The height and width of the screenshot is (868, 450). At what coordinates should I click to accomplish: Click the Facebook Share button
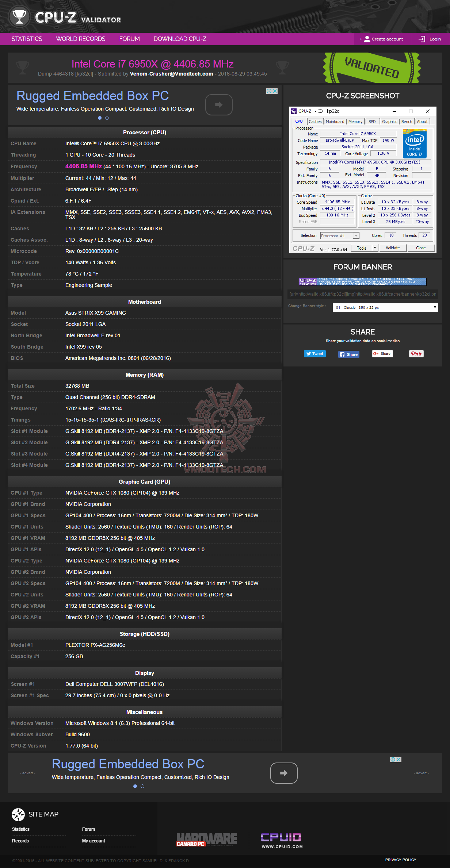click(x=349, y=354)
